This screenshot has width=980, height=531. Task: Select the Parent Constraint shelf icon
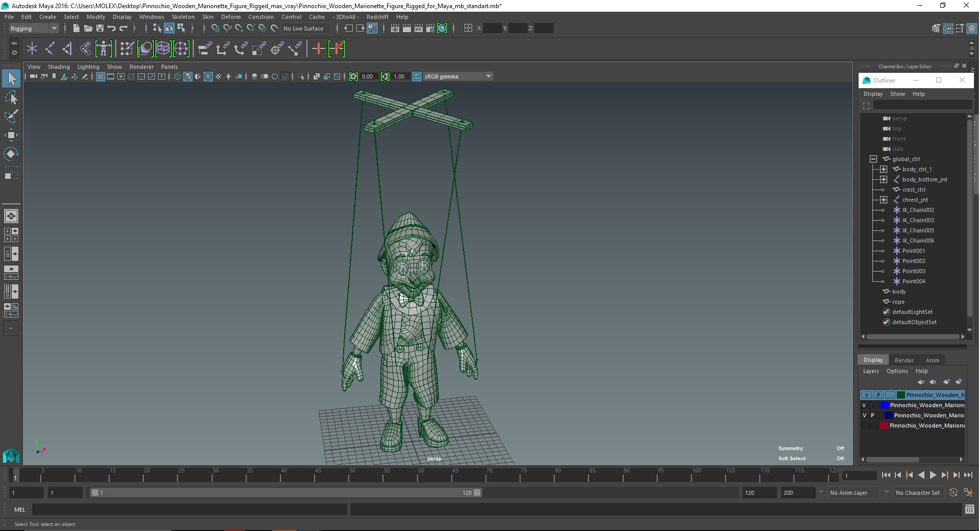click(205, 49)
